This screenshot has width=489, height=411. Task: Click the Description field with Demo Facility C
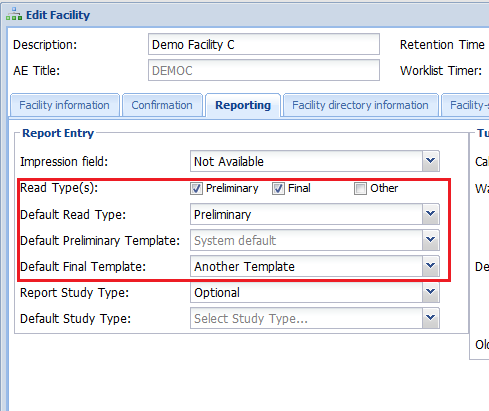pos(264,44)
